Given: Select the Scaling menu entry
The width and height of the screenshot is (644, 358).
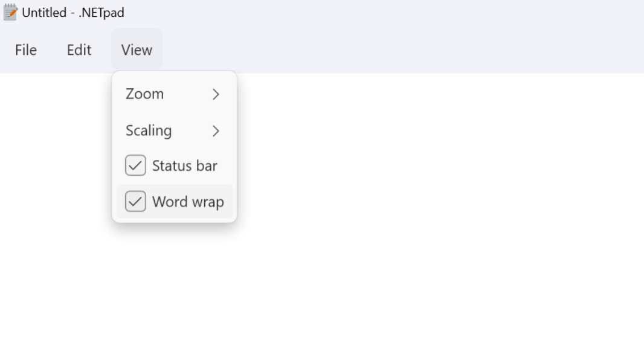Looking at the screenshot, I should coord(148,130).
